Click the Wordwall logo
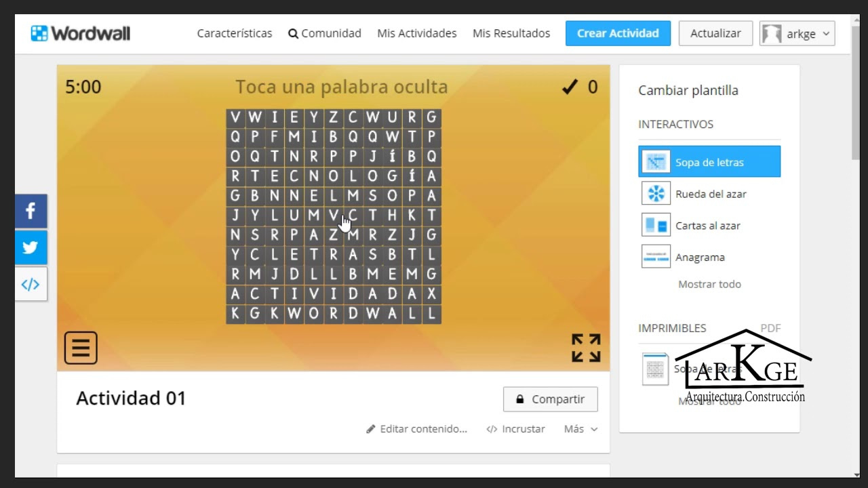The width and height of the screenshot is (868, 488). (80, 33)
